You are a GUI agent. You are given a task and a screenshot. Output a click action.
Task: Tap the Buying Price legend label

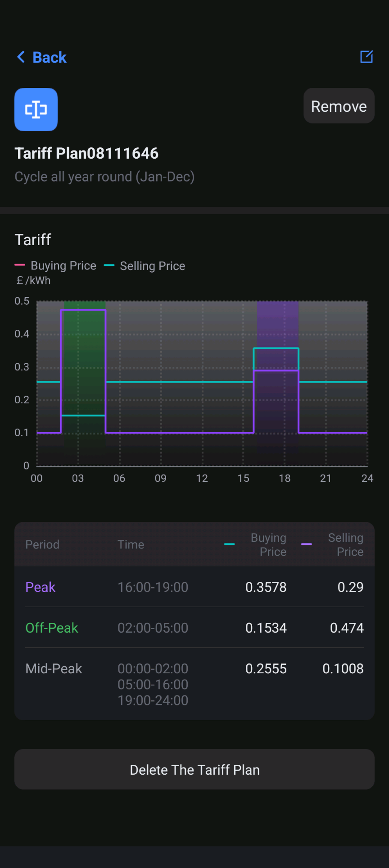(63, 266)
